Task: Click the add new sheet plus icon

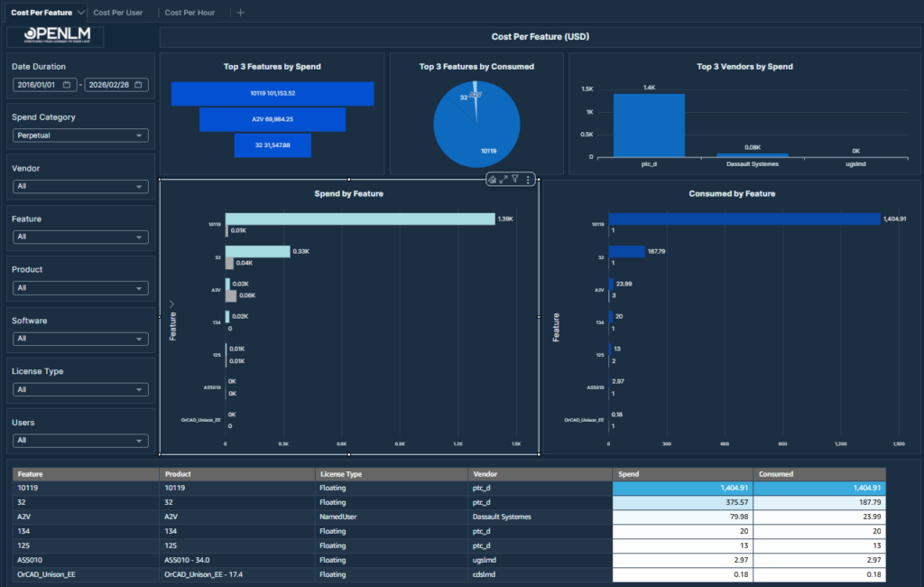Action: pyautogui.click(x=240, y=13)
